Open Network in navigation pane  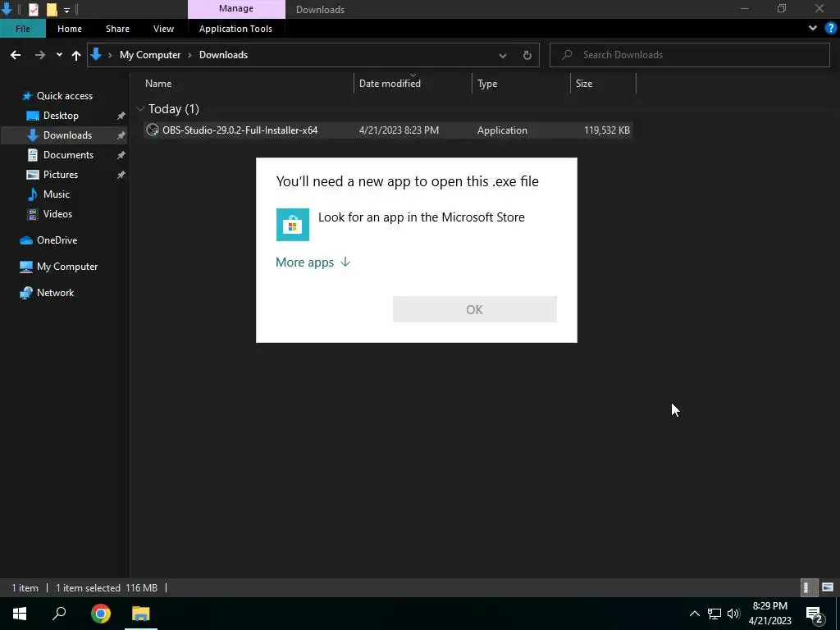[55, 293]
